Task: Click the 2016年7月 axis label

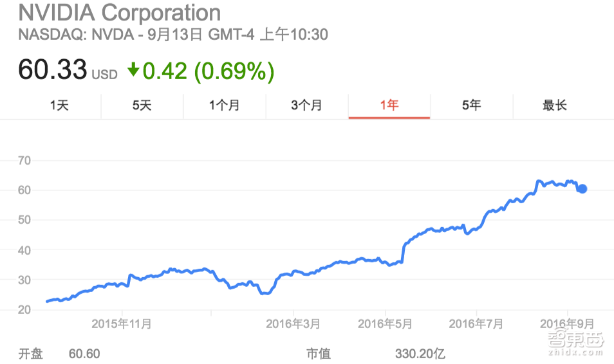Action: (476, 324)
